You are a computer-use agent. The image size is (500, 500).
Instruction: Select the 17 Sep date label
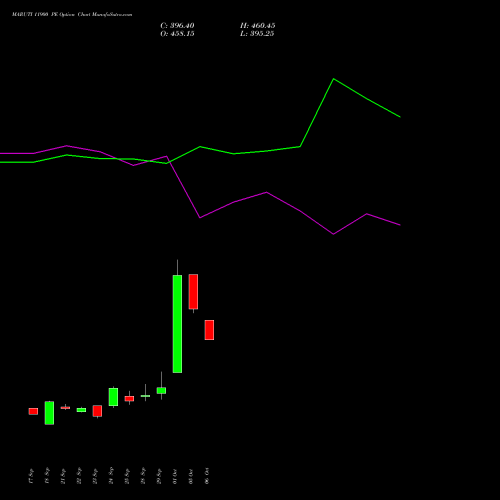click(31, 476)
